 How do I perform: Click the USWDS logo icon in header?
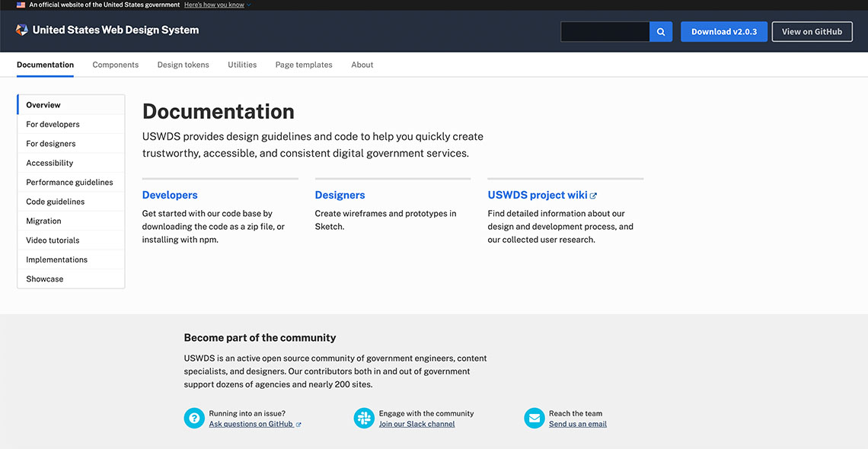coord(22,30)
